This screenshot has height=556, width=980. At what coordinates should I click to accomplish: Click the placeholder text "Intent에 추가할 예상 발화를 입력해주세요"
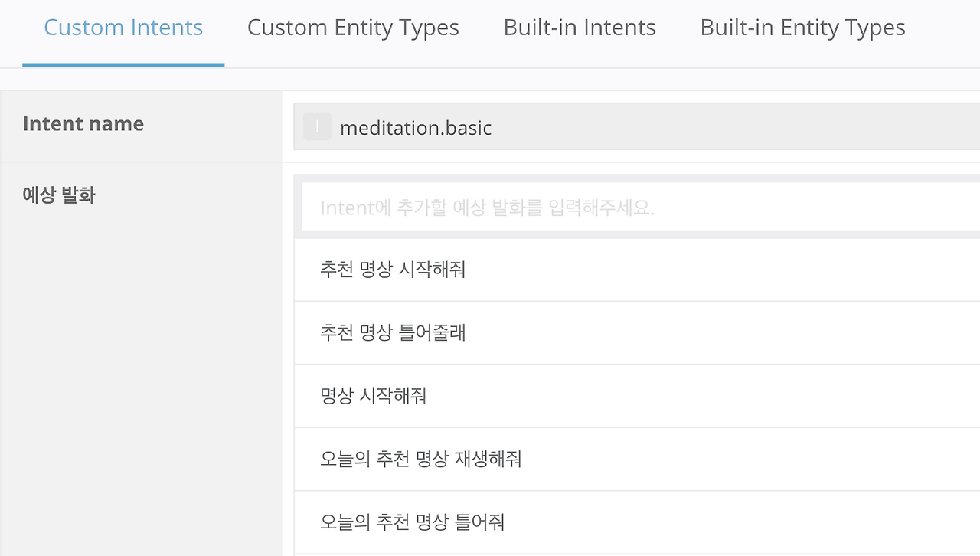pyautogui.click(x=487, y=208)
